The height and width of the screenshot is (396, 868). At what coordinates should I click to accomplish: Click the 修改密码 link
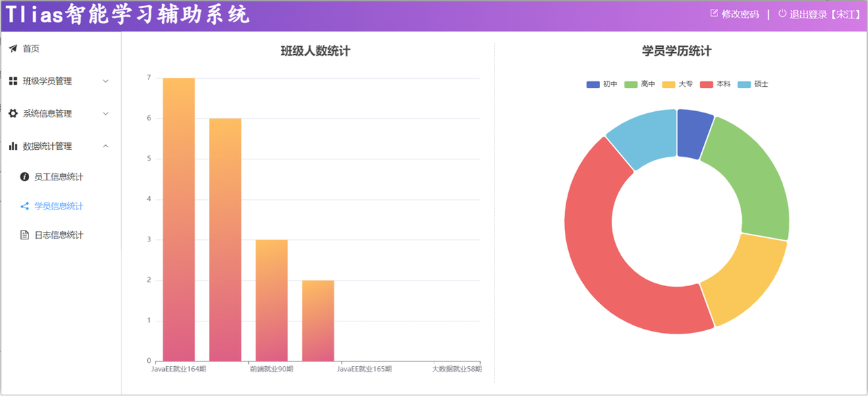click(x=740, y=14)
